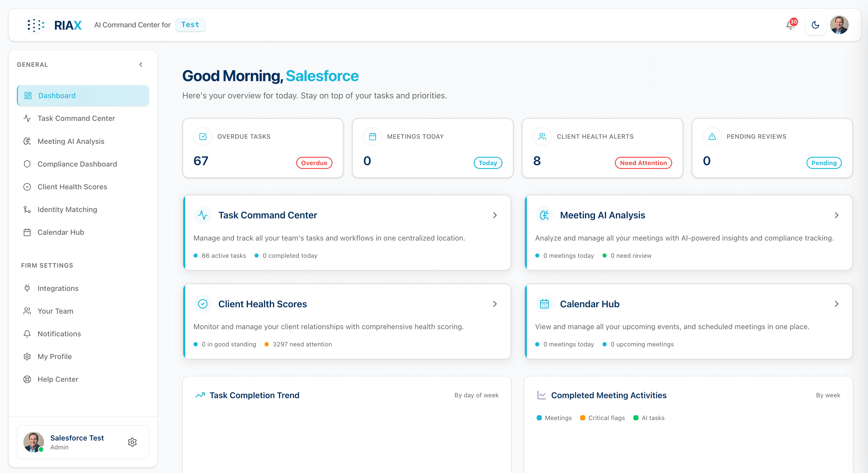
Task: Go to My Profile settings
Action: tap(83, 356)
